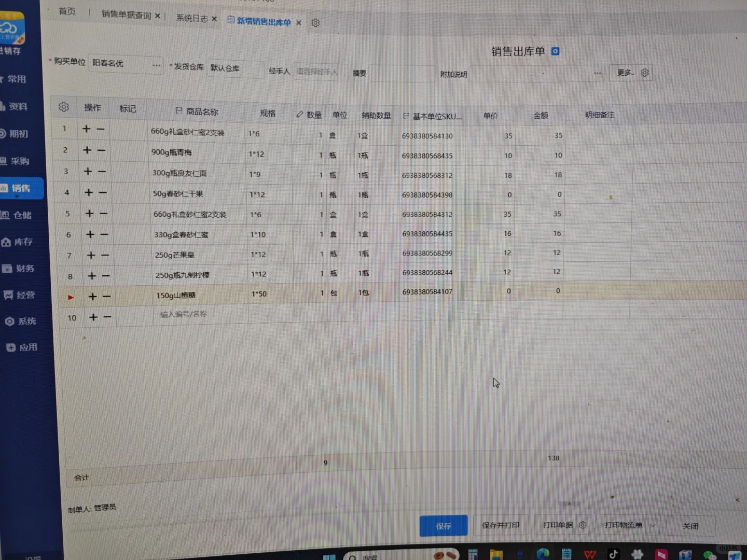Click the 保存 save button

click(x=443, y=525)
